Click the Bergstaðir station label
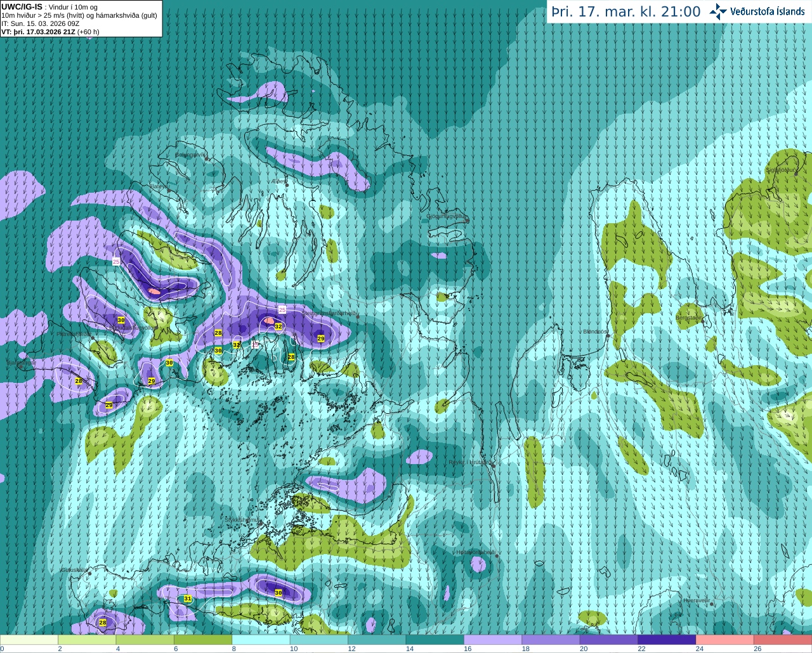812x653 pixels. click(x=689, y=318)
